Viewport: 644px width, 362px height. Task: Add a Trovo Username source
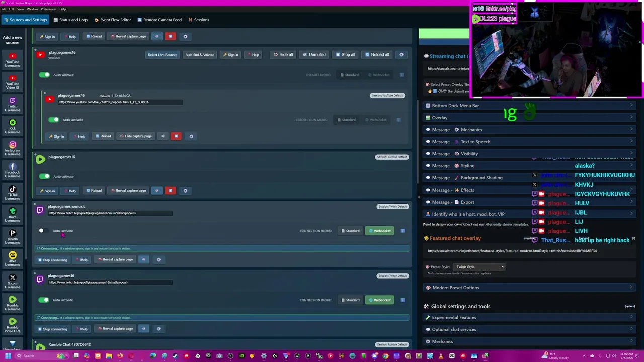[13, 214]
